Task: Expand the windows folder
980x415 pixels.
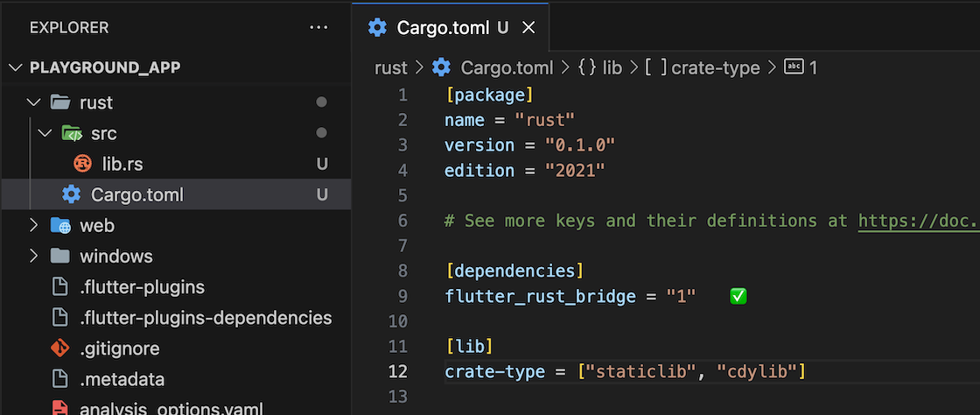Action: (33, 257)
